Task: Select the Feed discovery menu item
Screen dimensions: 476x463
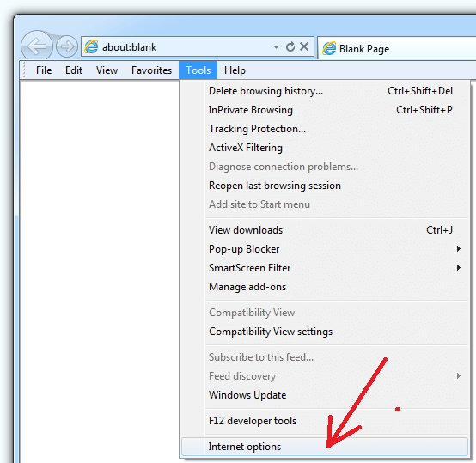Action: 325,376
